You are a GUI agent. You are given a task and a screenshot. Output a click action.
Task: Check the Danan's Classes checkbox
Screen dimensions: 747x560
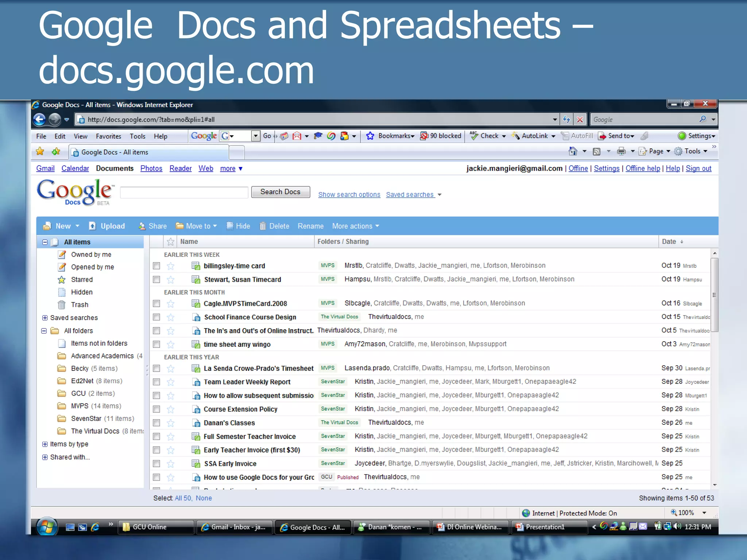click(156, 423)
